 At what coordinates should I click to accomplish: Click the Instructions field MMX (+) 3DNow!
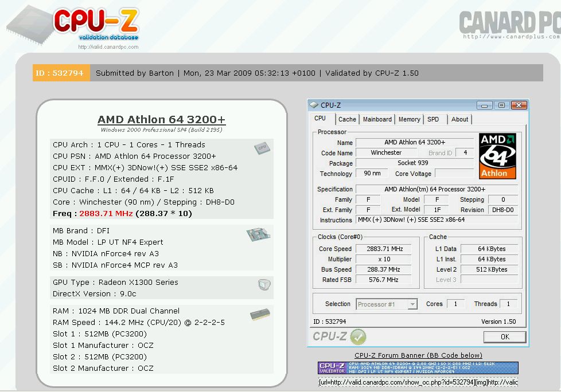point(437,219)
